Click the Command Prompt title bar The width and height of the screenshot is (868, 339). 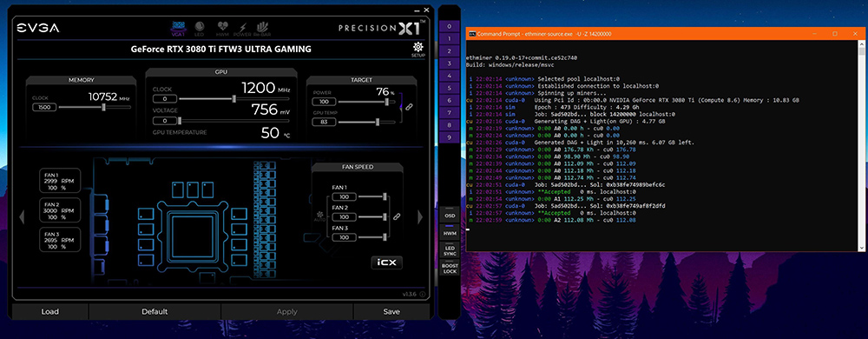[666, 34]
